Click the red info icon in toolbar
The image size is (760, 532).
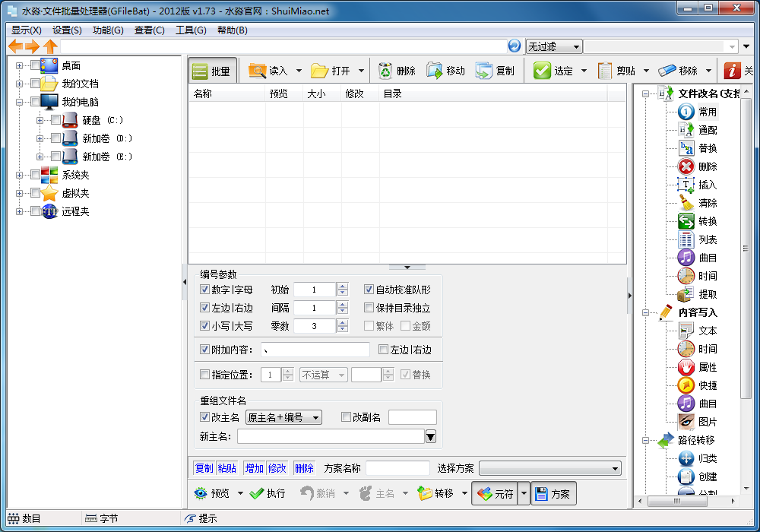point(732,71)
